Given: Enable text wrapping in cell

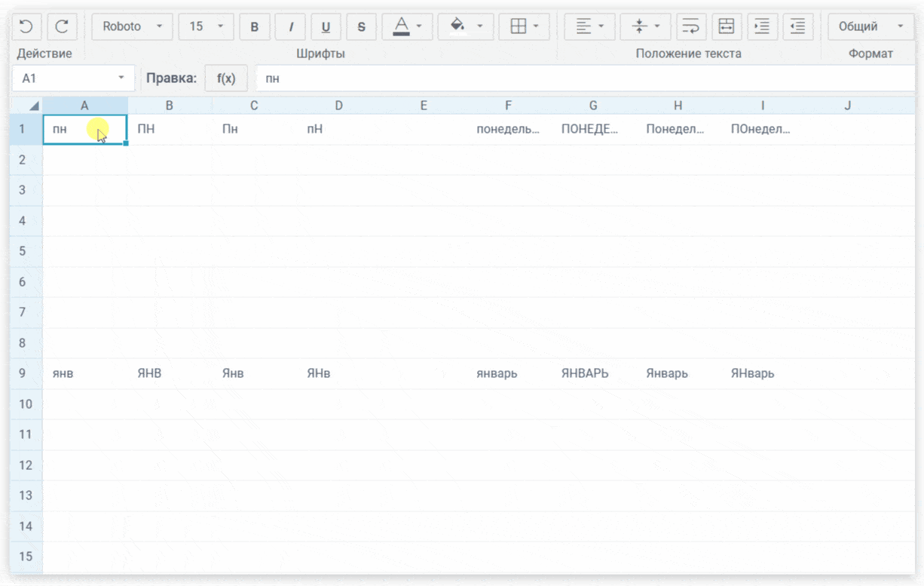Looking at the screenshot, I should coord(691,27).
